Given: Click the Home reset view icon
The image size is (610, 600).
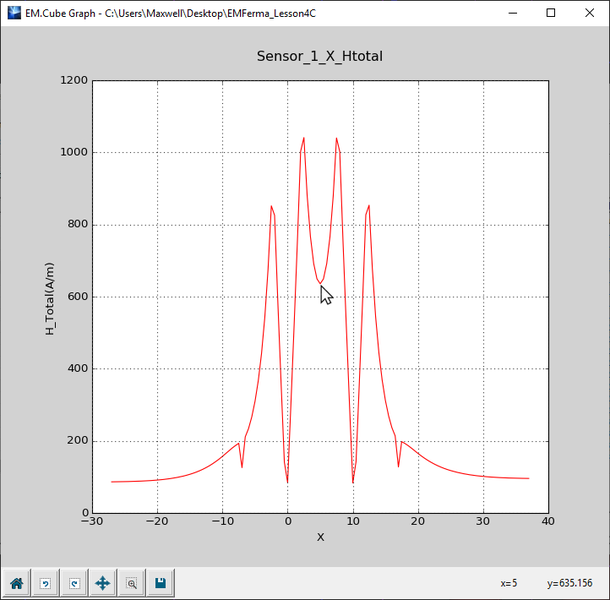Looking at the screenshot, I should pos(16,582).
